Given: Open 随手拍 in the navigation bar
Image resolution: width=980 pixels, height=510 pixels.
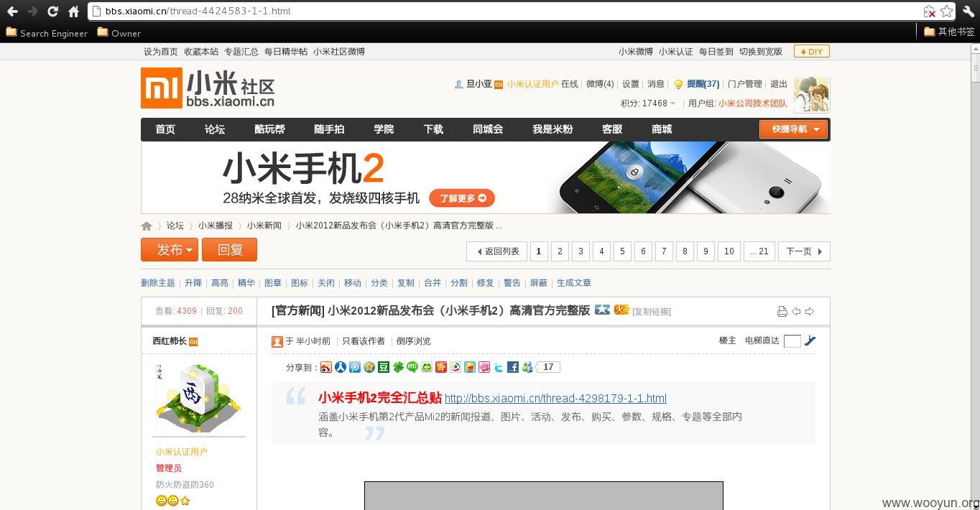Looking at the screenshot, I should [x=329, y=129].
